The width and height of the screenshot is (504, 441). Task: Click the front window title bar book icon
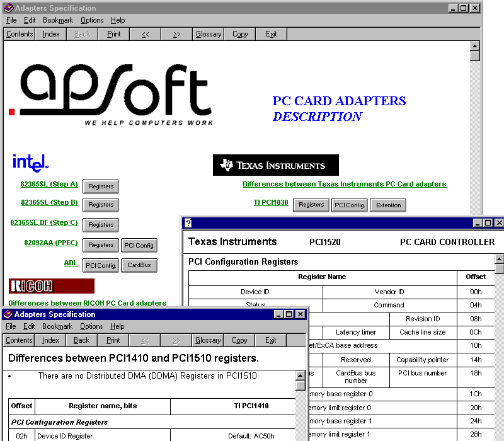coord(8,314)
